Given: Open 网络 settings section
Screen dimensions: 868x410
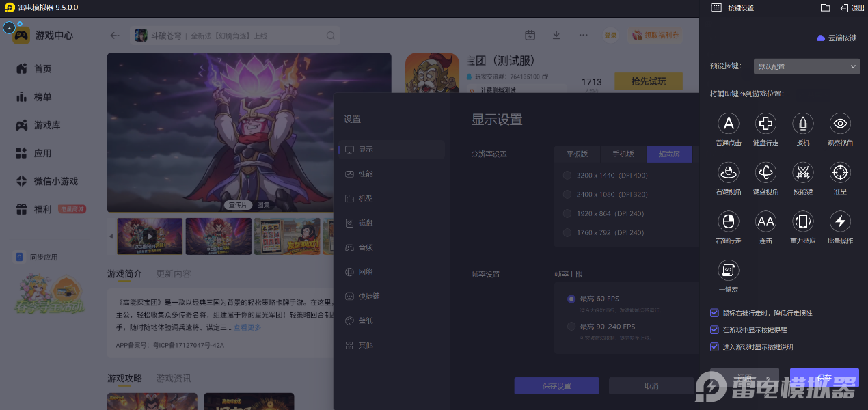Looking at the screenshot, I should click(x=392, y=271).
